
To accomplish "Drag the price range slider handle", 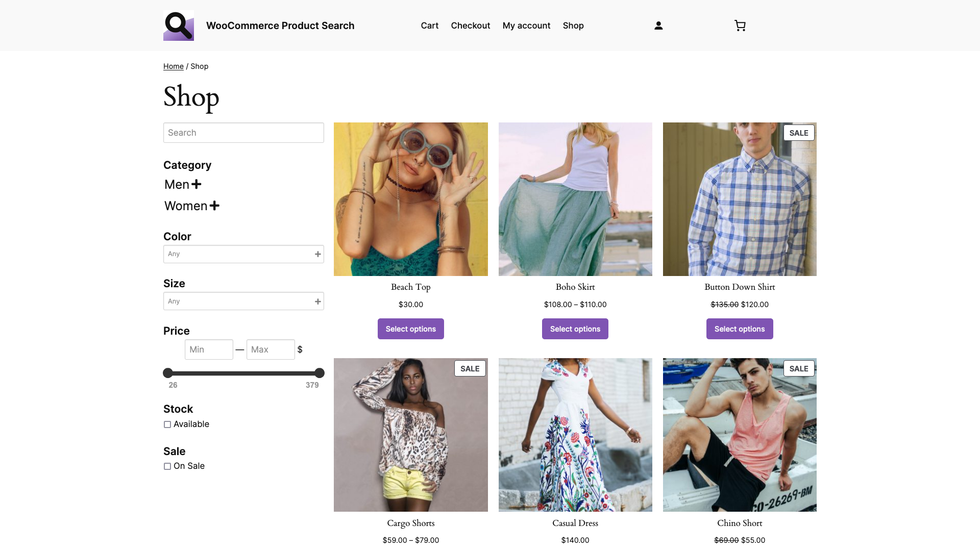I will pos(169,373).
